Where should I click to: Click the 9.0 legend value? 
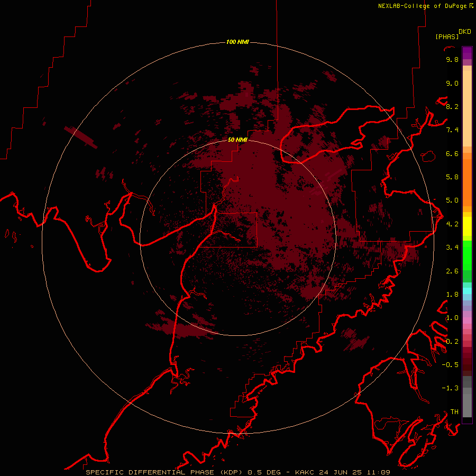[452, 83]
